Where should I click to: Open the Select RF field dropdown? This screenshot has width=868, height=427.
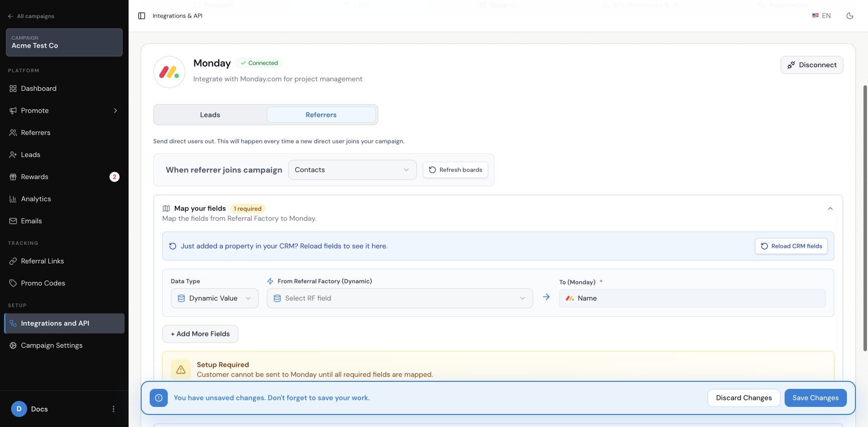tap(400, 298)
